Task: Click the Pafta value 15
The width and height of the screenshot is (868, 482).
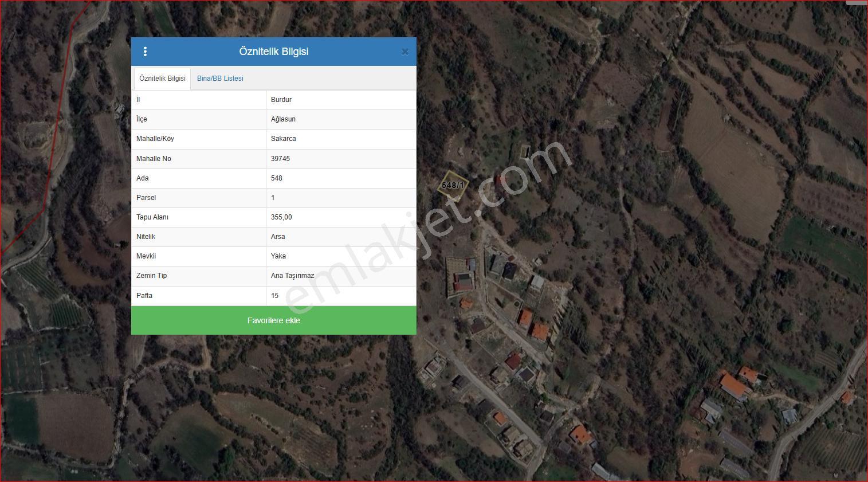Action: [275, 296]
